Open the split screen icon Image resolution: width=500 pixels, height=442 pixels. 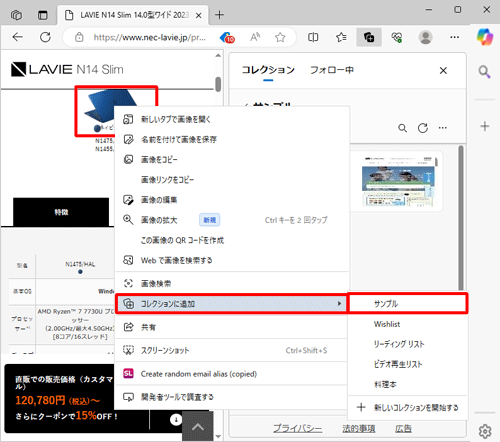(313, 37)
